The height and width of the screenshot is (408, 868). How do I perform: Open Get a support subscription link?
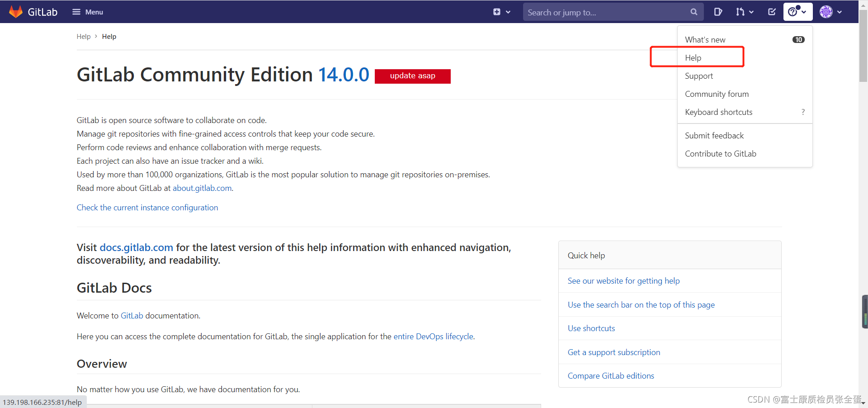coord(614,352)
